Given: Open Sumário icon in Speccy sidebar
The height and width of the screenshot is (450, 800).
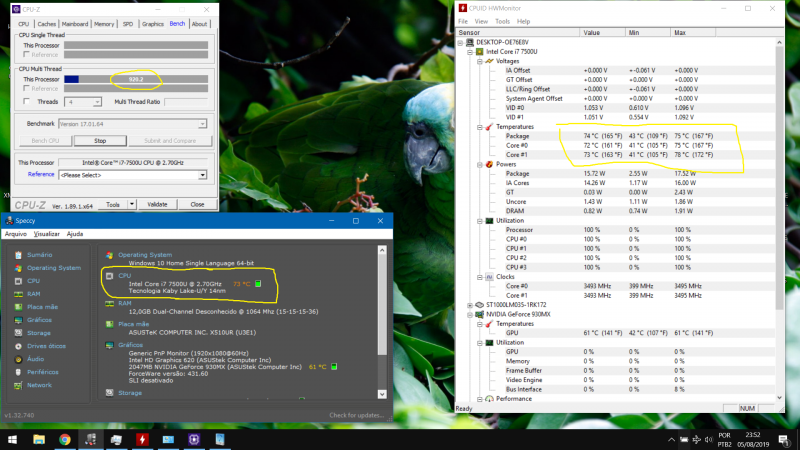Looking at the screenshot, I should click(18, 255).
